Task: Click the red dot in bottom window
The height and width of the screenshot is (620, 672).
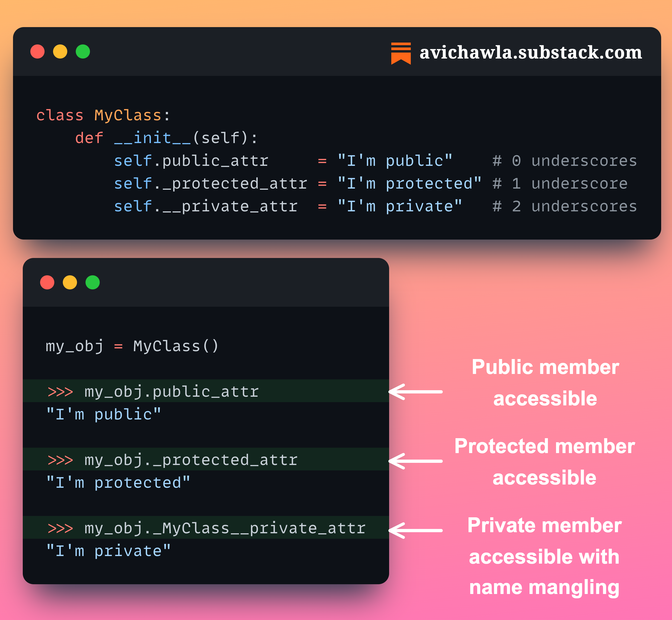Action: pyautogui.click(x=47, y=282)
